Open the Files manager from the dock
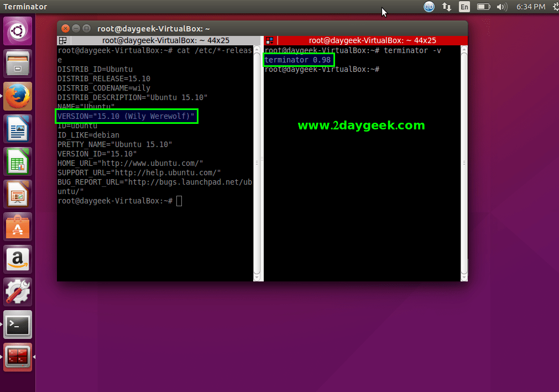Viewport: 559px width, 392px height. click(x=17, y=63)
